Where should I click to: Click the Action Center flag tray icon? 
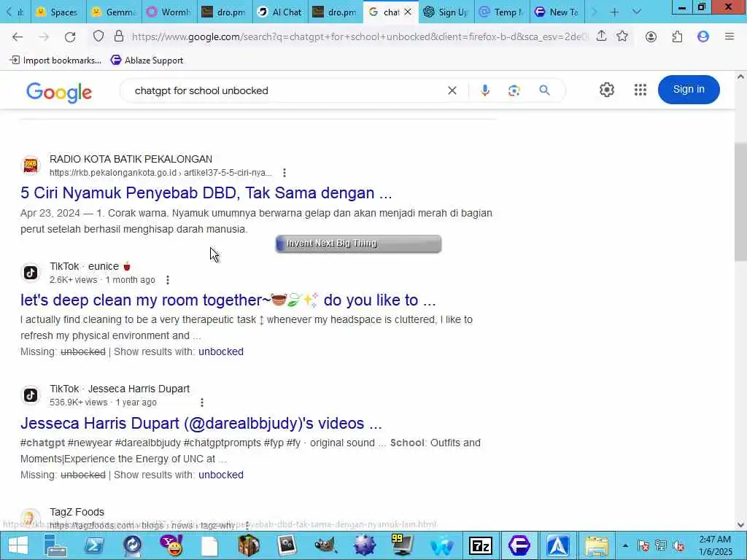click(643, 545)
